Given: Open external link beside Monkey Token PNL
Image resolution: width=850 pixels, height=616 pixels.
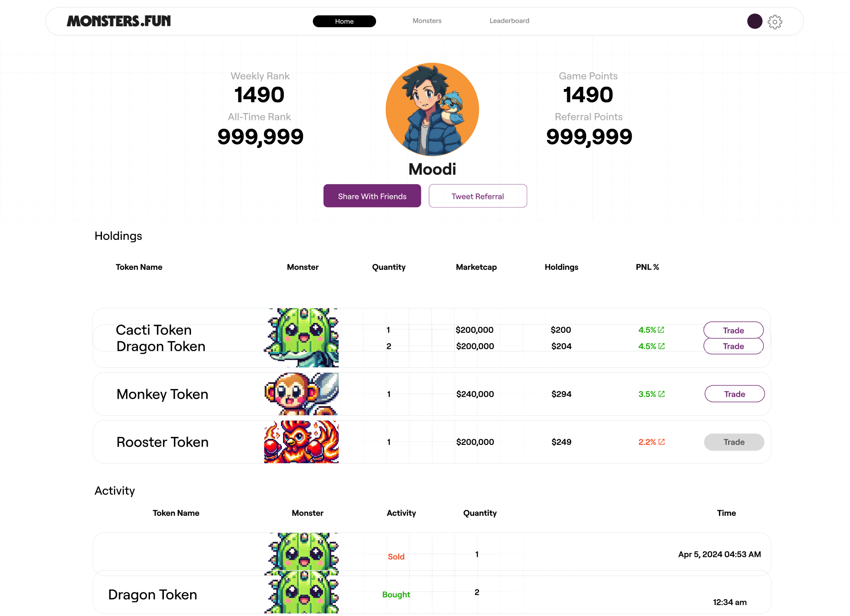Looking at the screenshot, I should [x=662, y=394].
